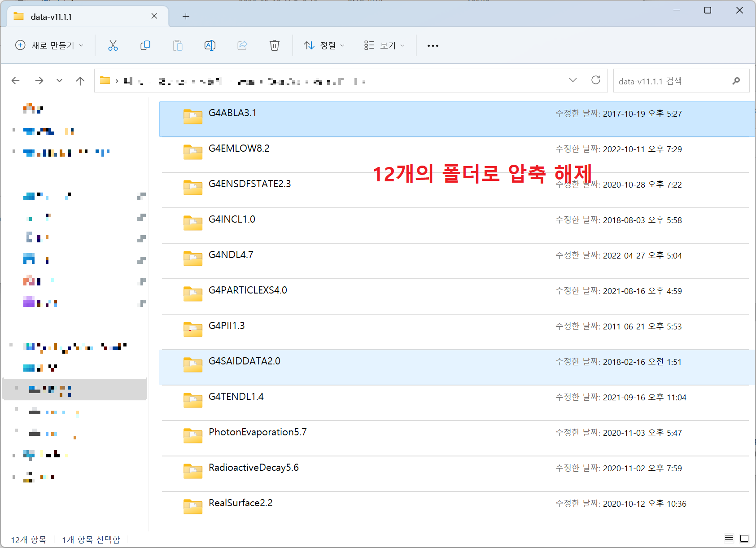The image size is (756, 548).
Task: Open the 보기 view dropdown
Action: tap(384, 45)
